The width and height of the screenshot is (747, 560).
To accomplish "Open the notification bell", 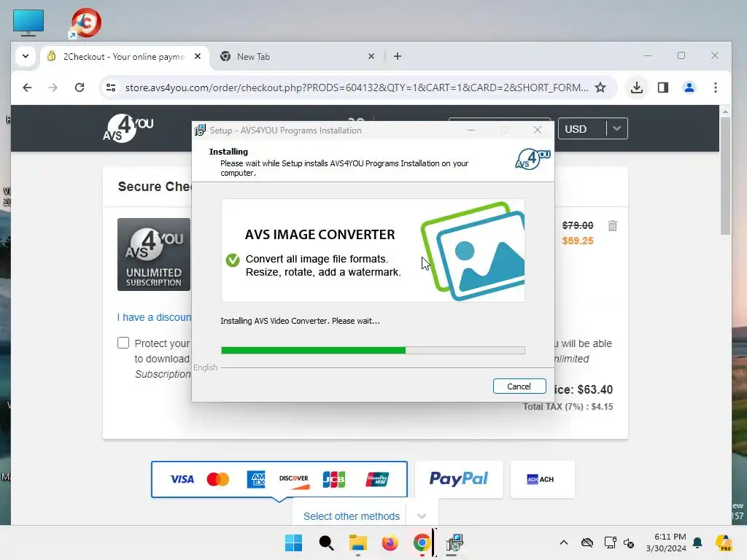I will tap(697, 542).
